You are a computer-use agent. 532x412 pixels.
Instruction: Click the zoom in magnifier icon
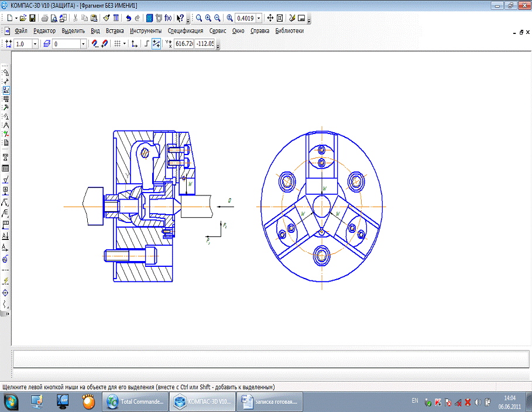coord(208,18)
